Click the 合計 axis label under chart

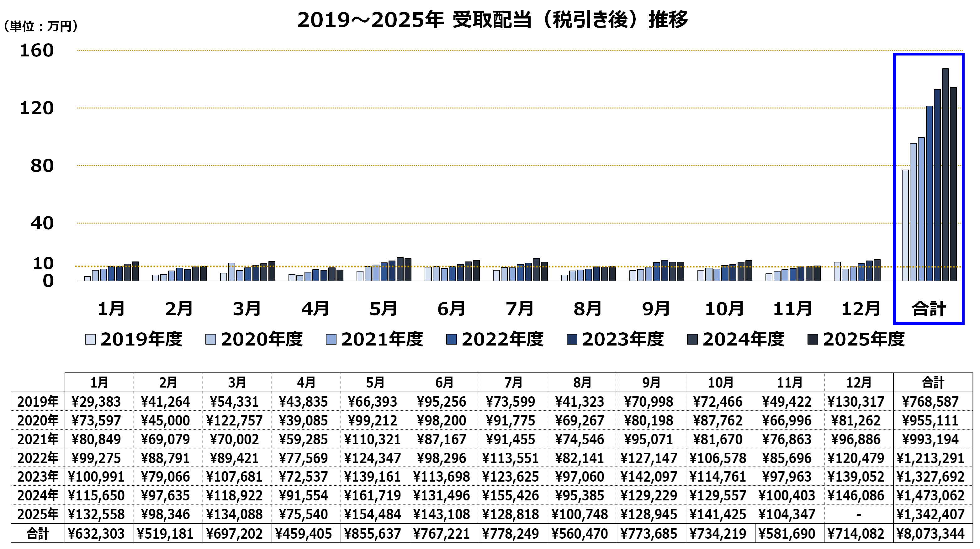[929, 309]
